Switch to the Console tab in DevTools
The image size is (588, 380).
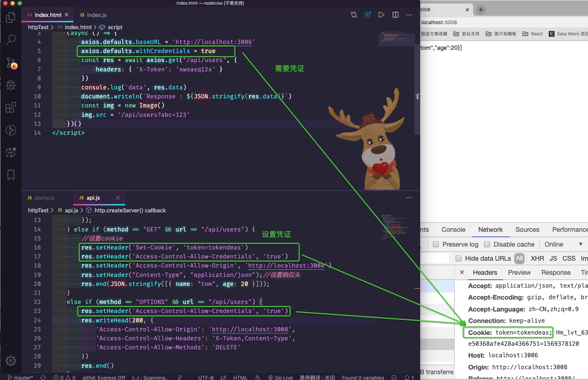tap(453, 230)
